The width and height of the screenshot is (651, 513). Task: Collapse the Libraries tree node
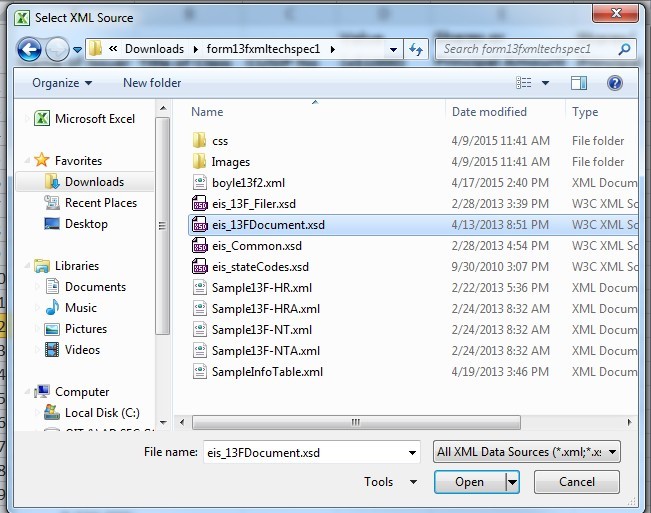pos(27,266)
